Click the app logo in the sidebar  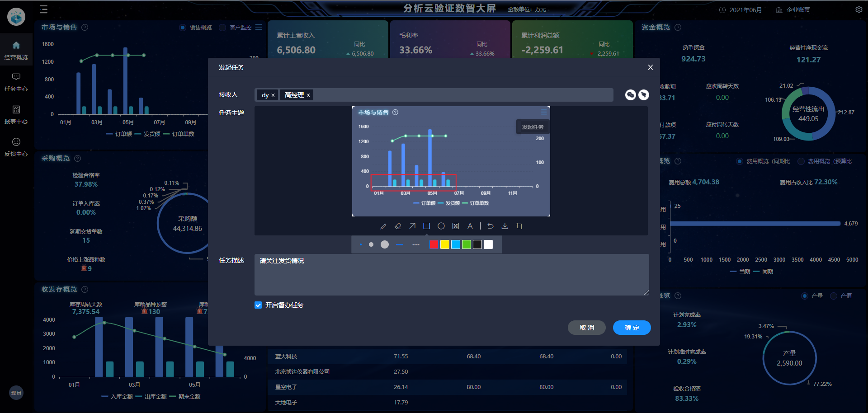click(16, 17)
